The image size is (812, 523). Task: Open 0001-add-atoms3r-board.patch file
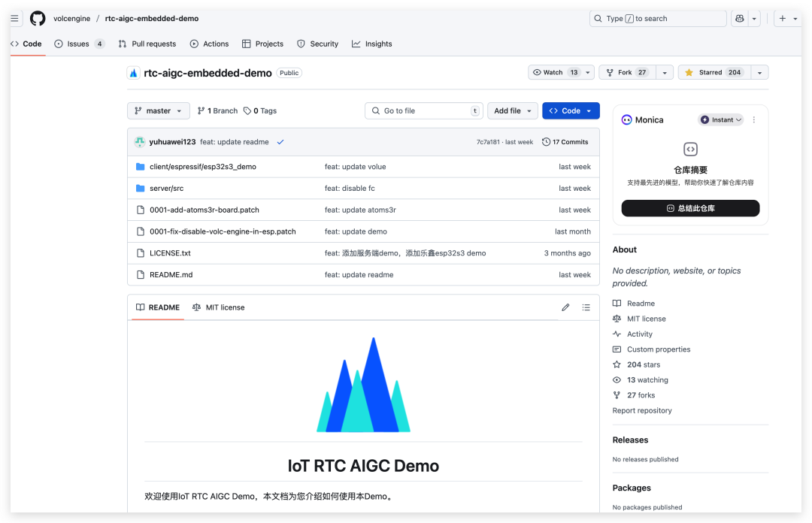205,210
